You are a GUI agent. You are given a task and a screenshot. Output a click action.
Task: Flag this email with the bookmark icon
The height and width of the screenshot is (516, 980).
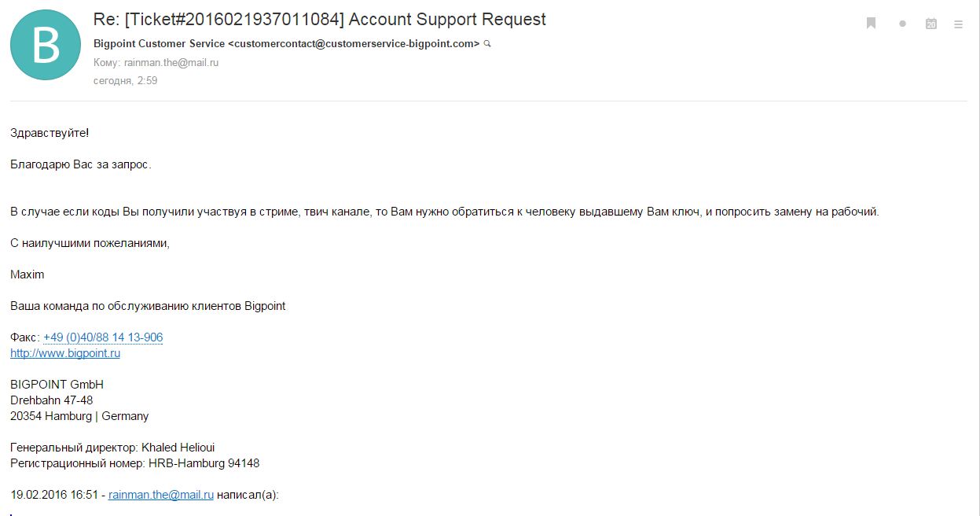pos(872,24)
